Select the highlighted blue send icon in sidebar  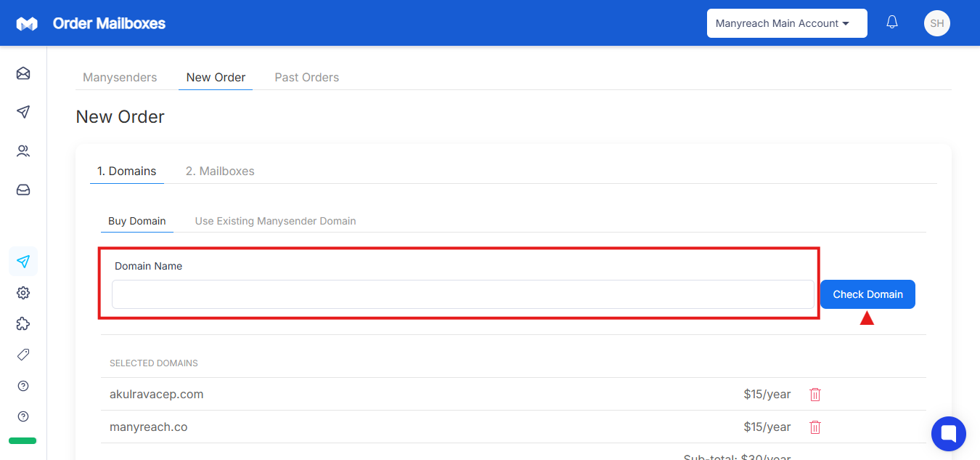(23, 262)
